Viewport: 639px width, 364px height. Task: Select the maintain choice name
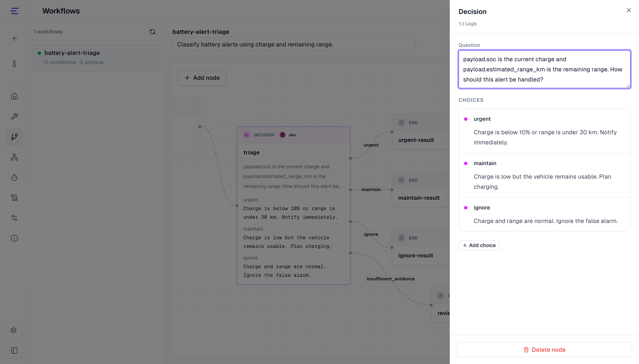485,163
